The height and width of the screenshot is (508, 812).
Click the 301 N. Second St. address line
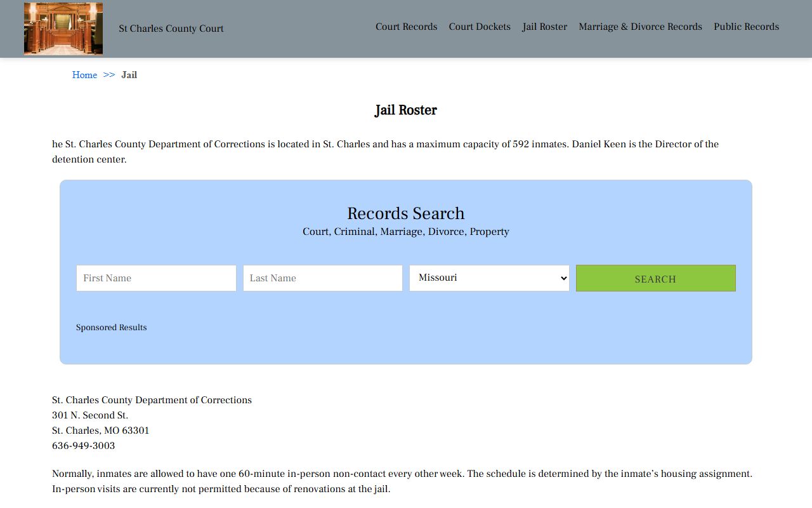click(x=90, y=415)
